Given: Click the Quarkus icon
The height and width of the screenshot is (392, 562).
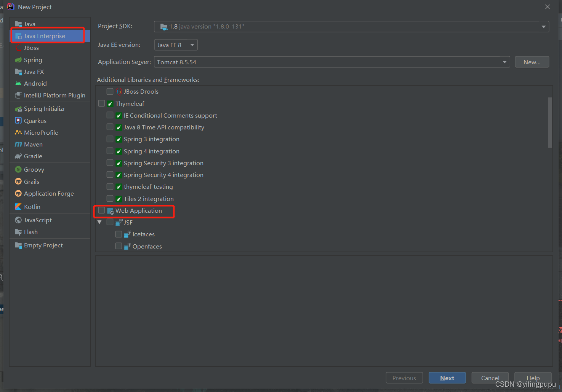Looking at the screenshot, I should (18, 121).
